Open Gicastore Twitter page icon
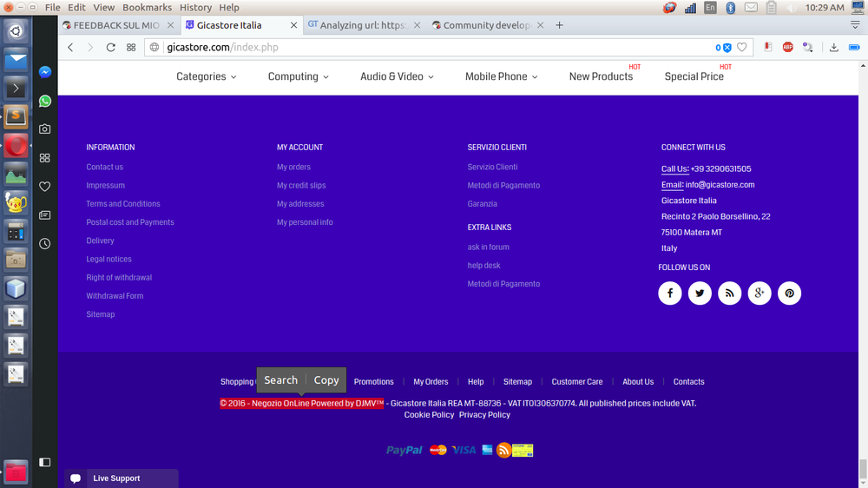 700,293
